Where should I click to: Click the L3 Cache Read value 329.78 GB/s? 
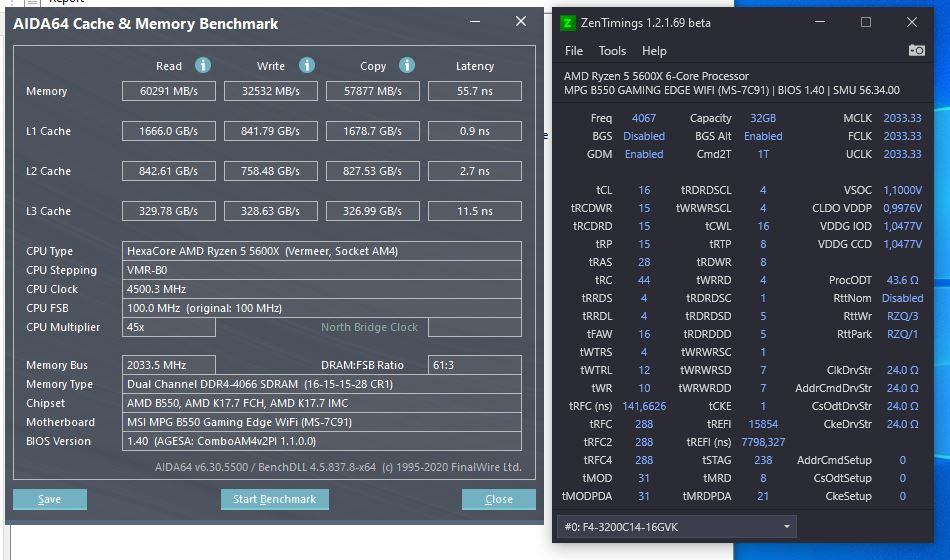(168, 211)
